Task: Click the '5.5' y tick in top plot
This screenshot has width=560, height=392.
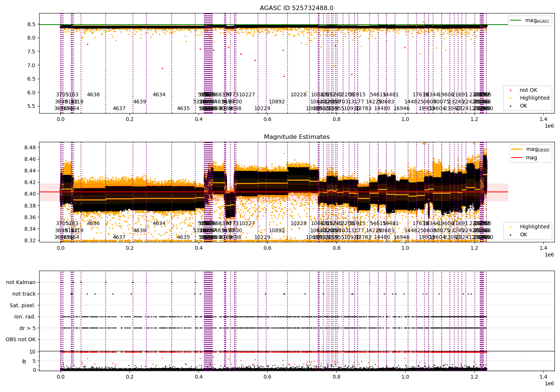Action: click(x=31, y=106)
